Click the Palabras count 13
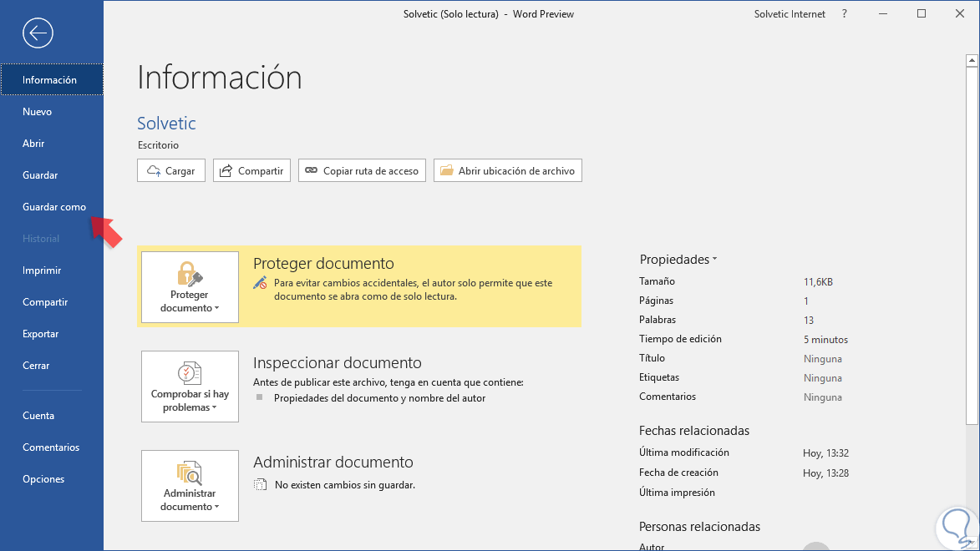The image size is (980, 551). pyautogui.click(x=809, y=321)
